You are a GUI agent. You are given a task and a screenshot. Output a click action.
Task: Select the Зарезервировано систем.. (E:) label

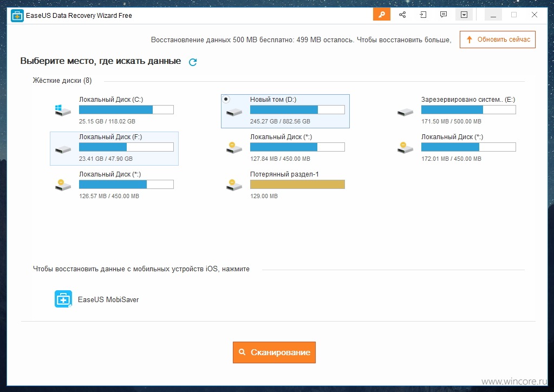coord(468,100)
